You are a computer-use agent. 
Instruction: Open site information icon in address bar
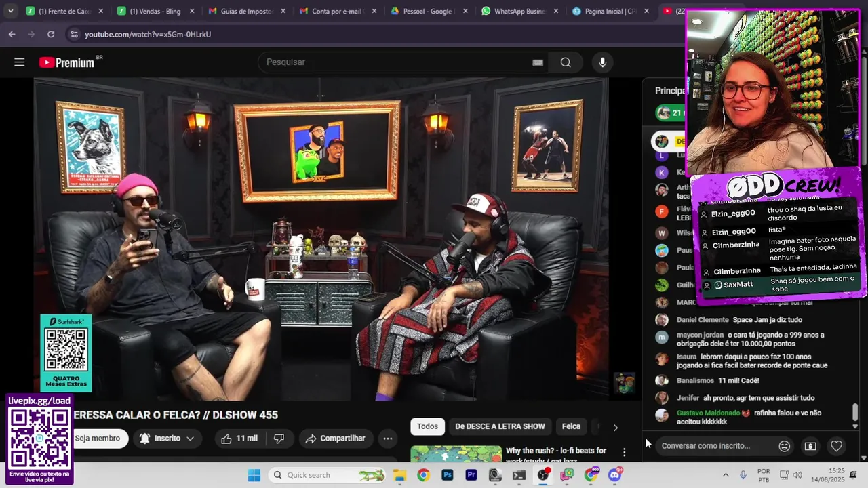pyautogui.click(x=73, y=34)
